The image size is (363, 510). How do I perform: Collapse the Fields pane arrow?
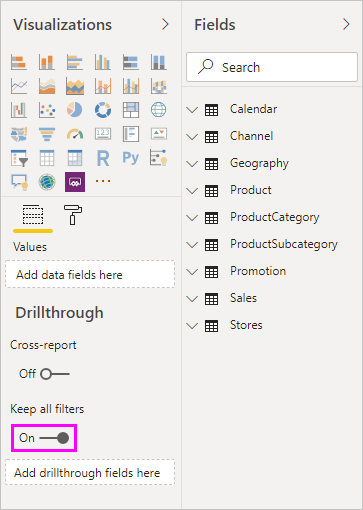click(x=346, y=24)
